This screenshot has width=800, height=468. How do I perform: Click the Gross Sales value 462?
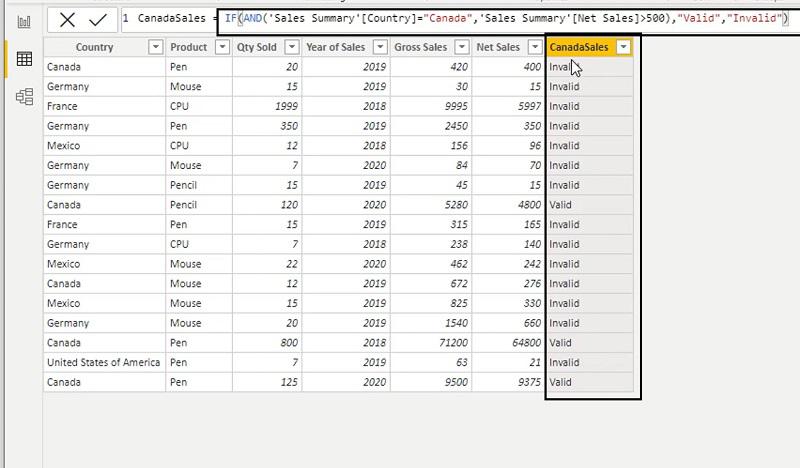459,264
